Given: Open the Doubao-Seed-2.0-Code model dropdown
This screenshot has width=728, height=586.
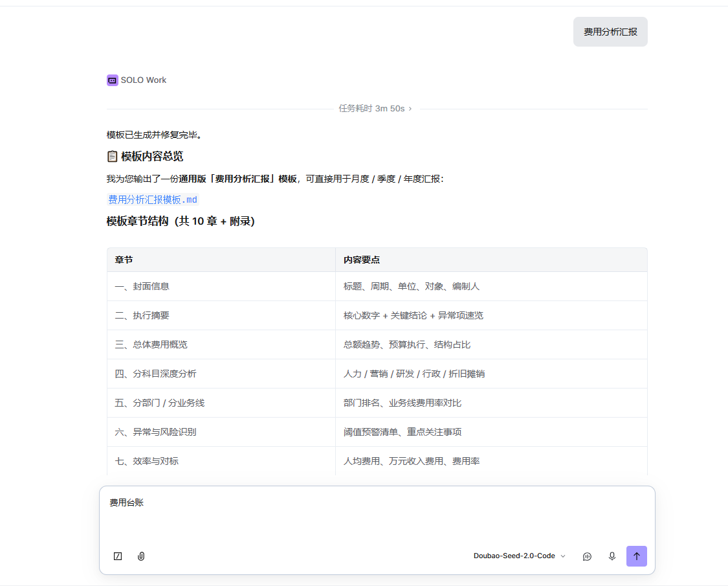Looking at the screenshot, I should click(519, 556).
